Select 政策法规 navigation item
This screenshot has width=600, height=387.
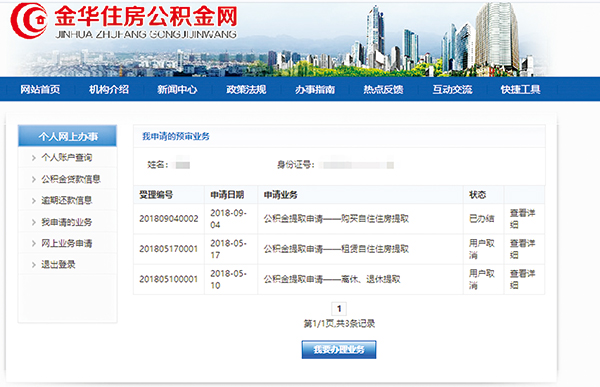pyautogui.click(x=246, y=90)
